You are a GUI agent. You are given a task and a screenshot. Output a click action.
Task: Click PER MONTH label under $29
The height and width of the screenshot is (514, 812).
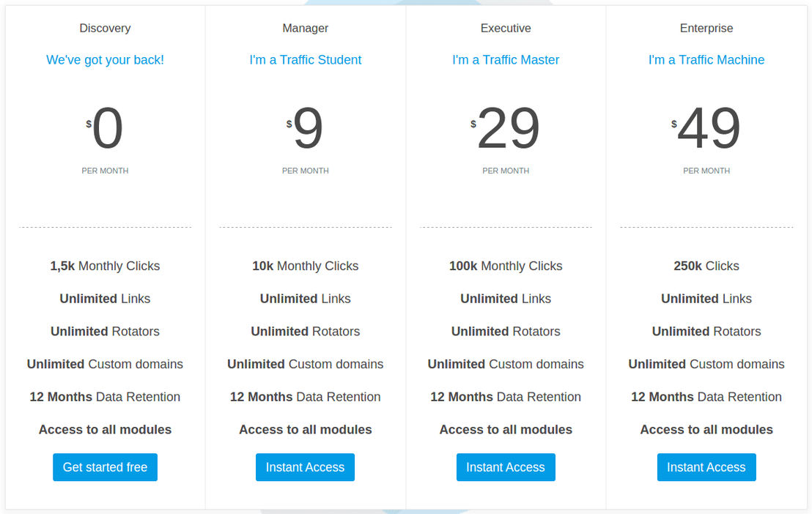click(x=506, y=171)
